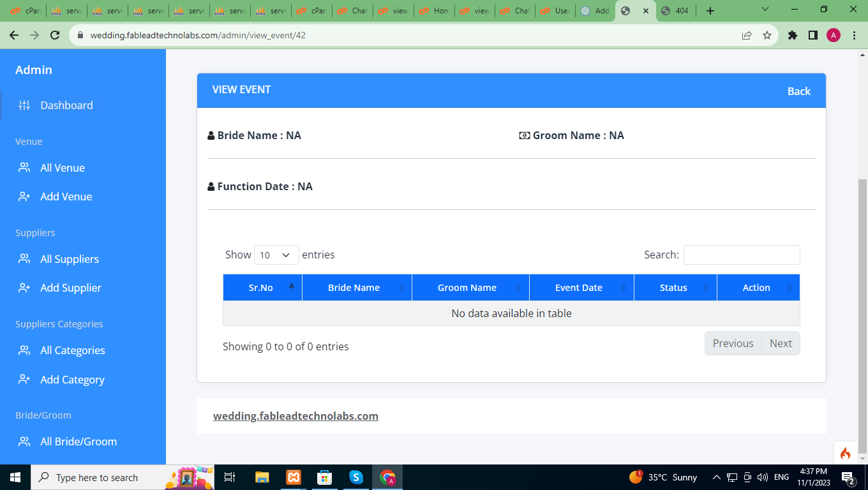The height and width of the screenshot is (490, 868).
Task: Toggle the Chrome side panel
Action: tap(812, 35)
